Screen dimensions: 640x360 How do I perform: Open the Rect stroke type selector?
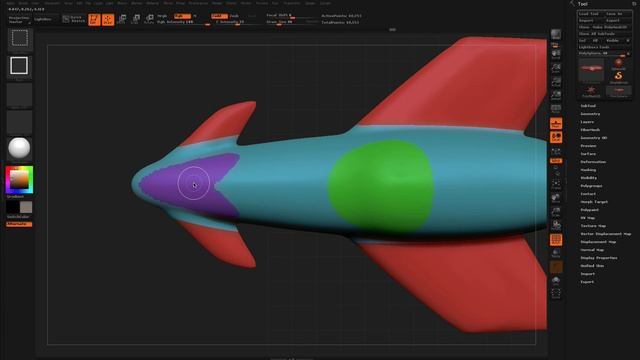19,67
